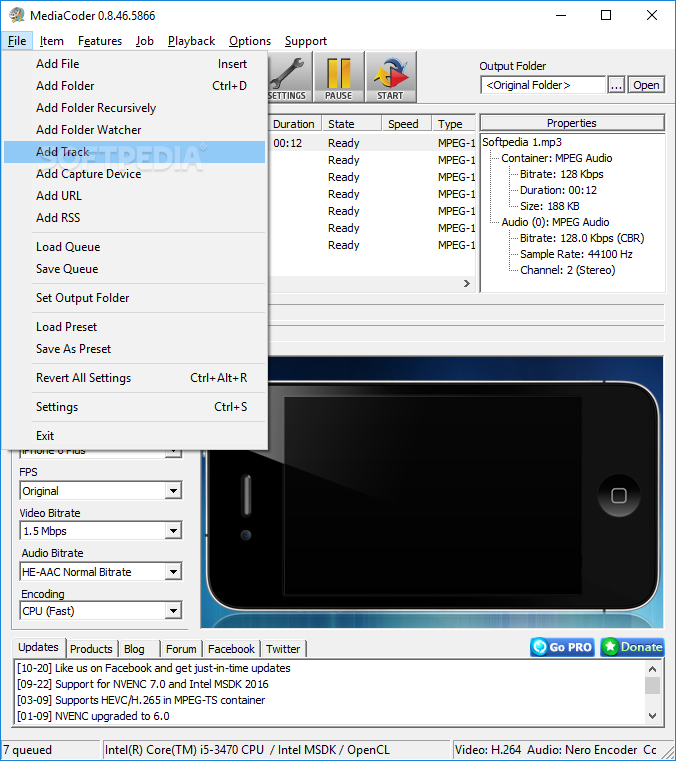This screenshot has width=676, height=761.
Task: Click the Open output folder button
Action: point(646,85)
